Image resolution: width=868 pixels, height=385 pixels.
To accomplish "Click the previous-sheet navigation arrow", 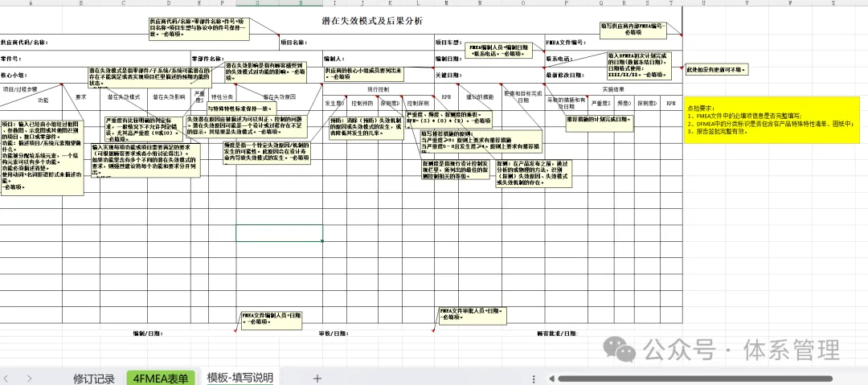I will point(6,379).
